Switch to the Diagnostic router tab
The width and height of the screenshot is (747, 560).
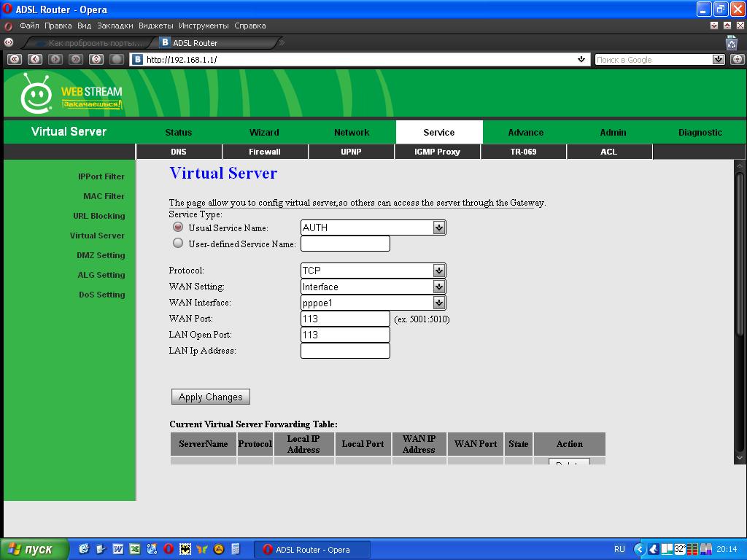(x=700, y=133)
